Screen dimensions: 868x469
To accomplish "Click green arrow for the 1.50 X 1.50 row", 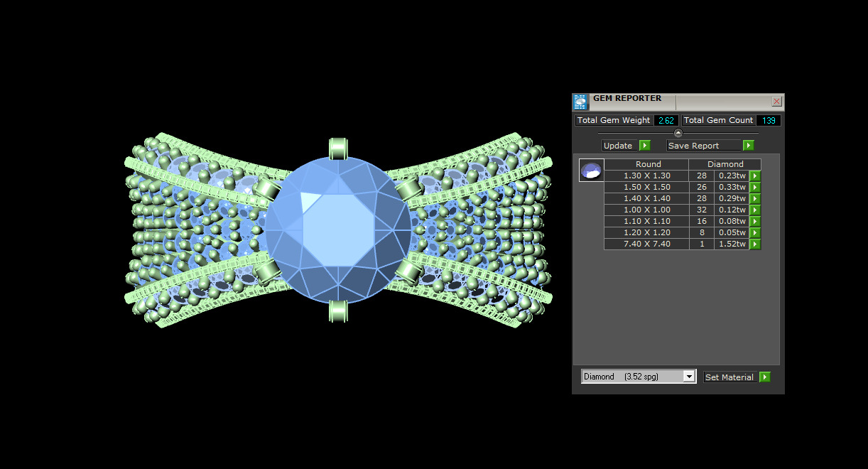I will 755,188.
